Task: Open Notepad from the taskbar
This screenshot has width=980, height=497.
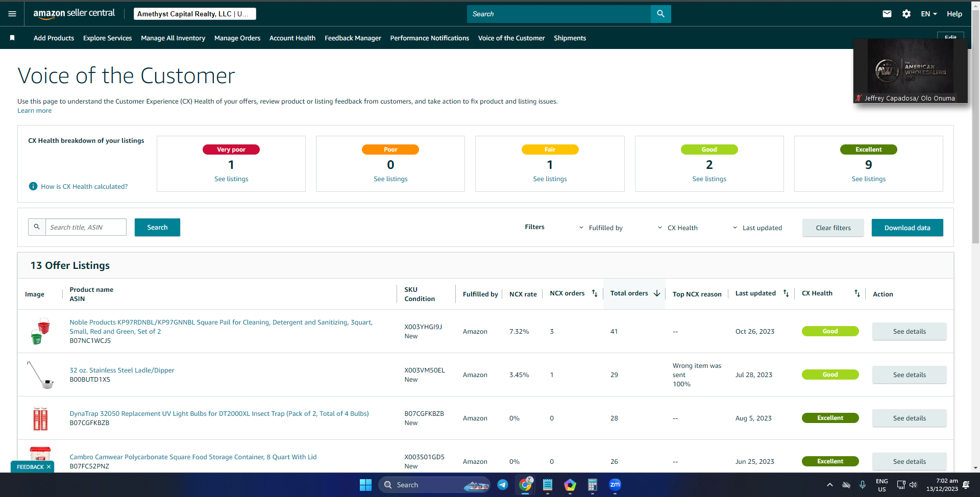Action: 548,485
